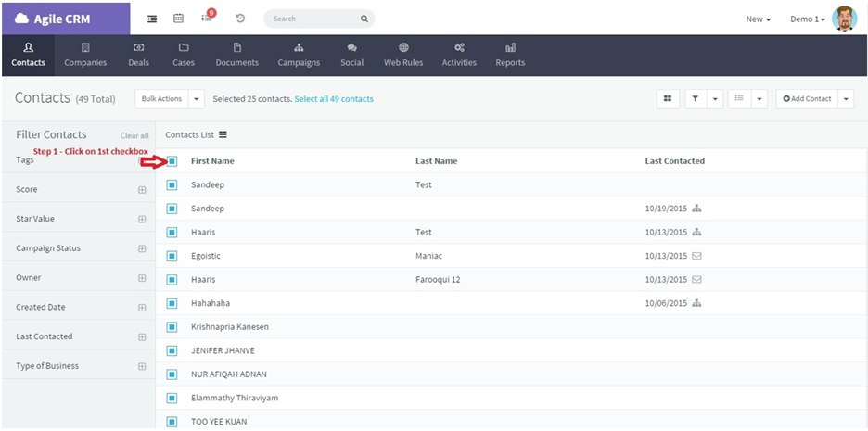Expand the Star Value filter
Image resolution: width=868 pixels, height=431 pixels.
[x=142, y=219]
